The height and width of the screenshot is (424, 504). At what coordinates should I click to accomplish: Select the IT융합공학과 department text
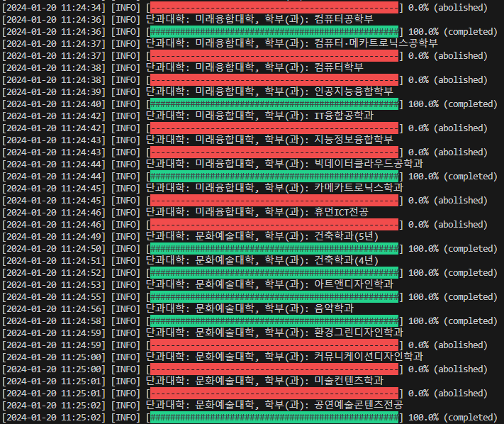pyautogui.click(x=344, y=116)
